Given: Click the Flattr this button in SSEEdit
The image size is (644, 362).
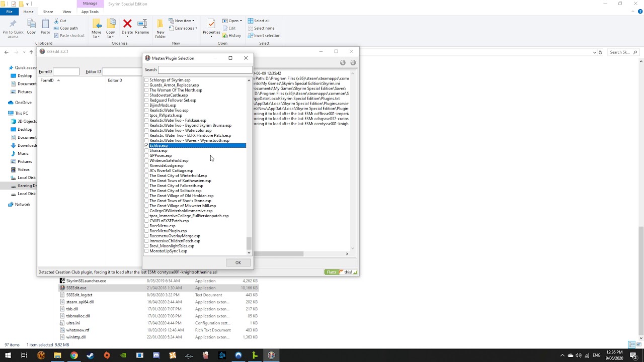Looking at the screenshot, I should pos(341,272).
